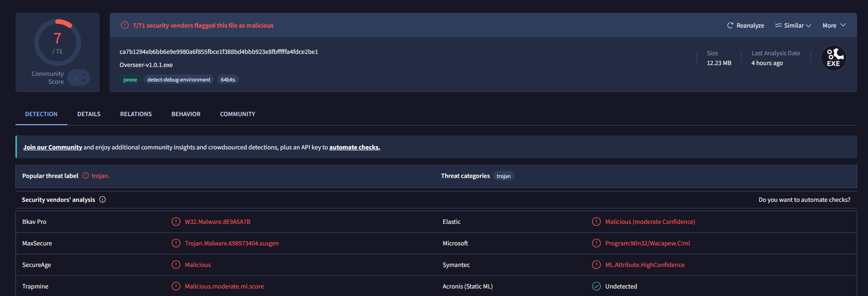The height and width of the screenshot is (296, 868).
Task: Open the RELATIONS tab
Action: pos(136,114)
